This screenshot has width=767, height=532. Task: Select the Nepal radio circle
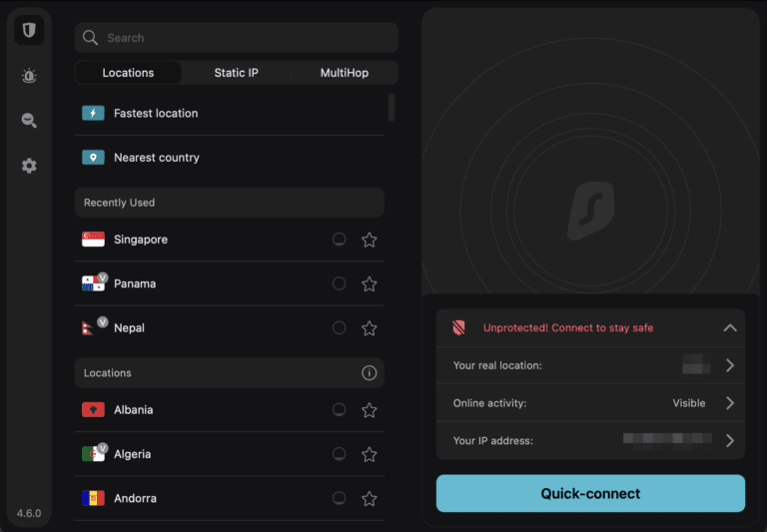click(x=340, y=327)
